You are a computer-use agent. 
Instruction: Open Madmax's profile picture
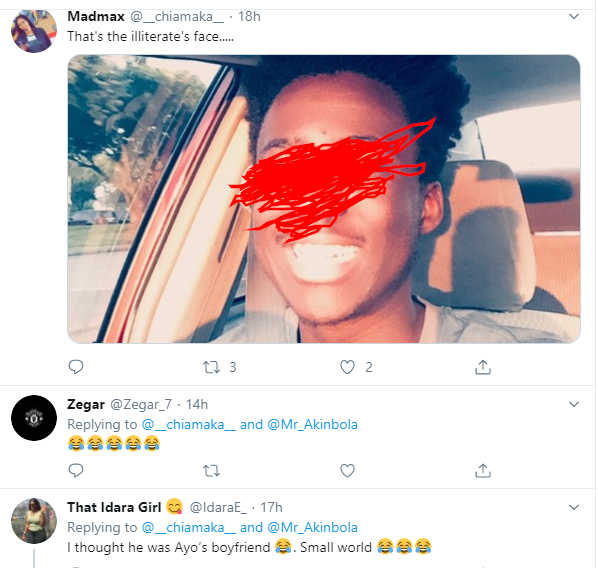(x=34, y=31)
